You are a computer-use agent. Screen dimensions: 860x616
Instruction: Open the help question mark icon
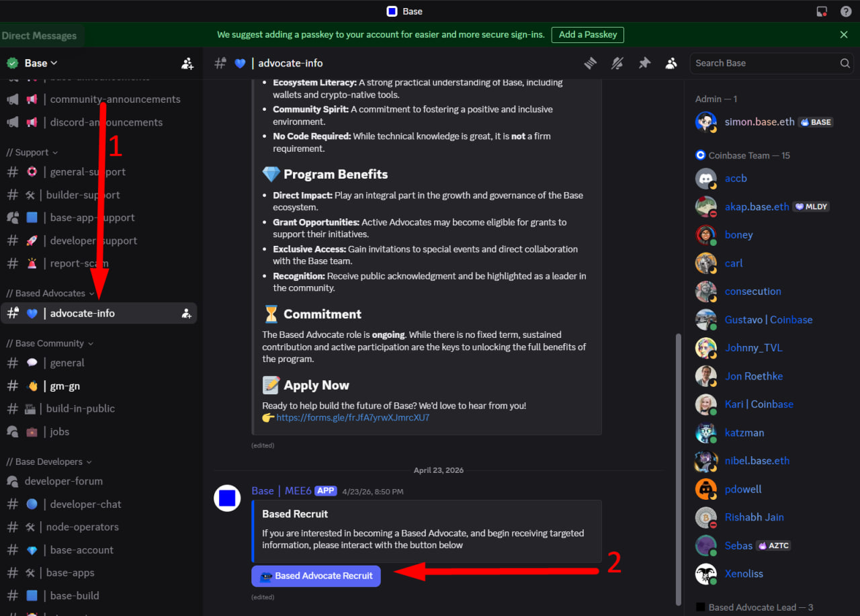click(846, 11)
